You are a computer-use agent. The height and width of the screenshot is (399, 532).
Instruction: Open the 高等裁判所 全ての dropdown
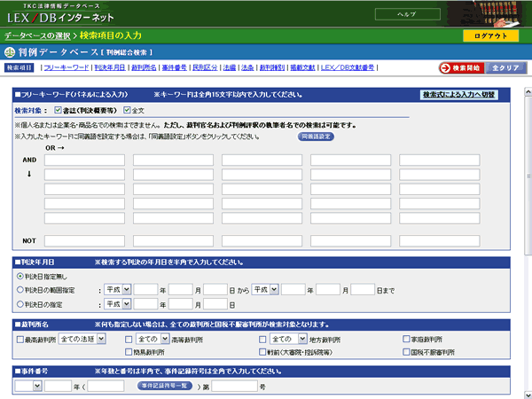tap(153, 339)
